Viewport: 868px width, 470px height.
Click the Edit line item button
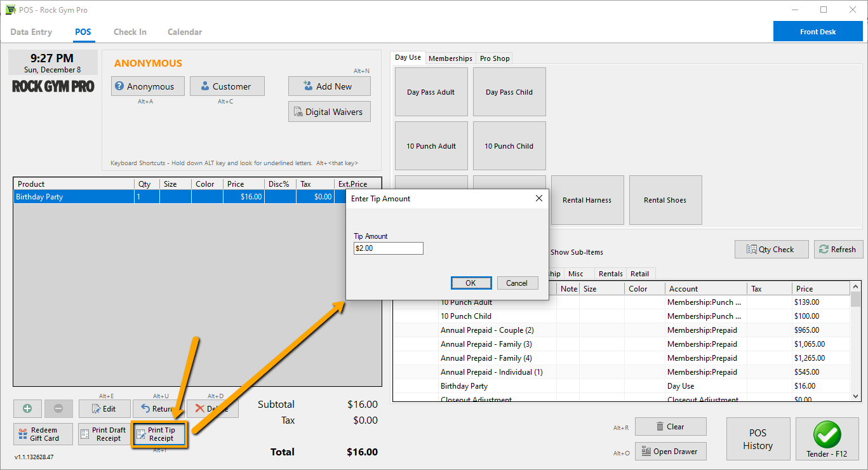point(105,408)
